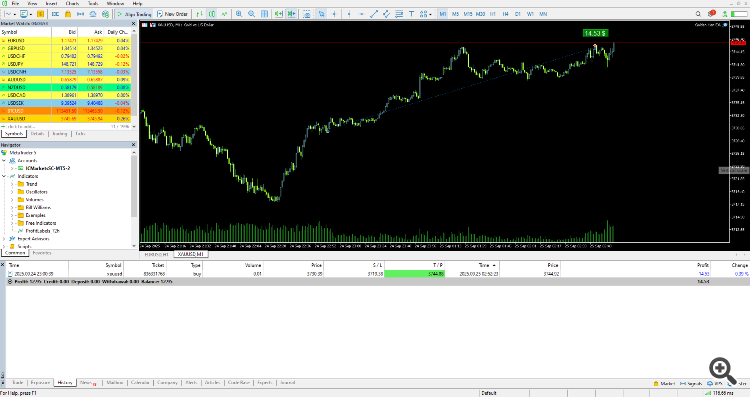Select the vertical line drawing tool

349,14
